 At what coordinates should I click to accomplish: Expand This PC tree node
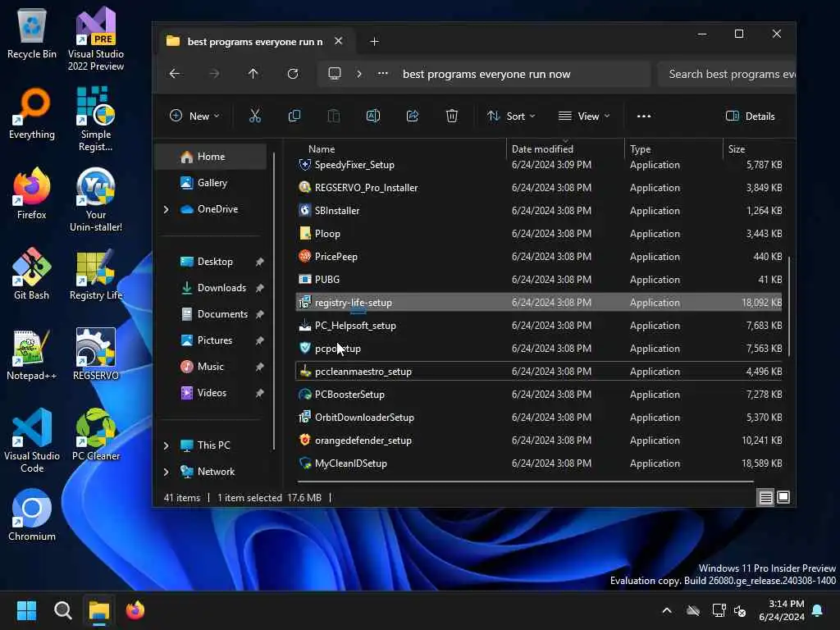pos(166,445)
